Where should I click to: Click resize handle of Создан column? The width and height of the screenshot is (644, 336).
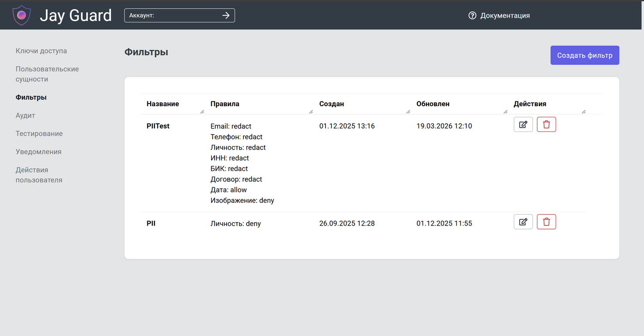point(408,112)
